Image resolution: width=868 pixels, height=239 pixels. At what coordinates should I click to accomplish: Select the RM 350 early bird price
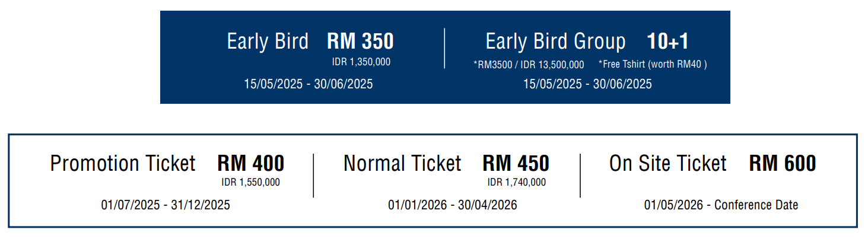360,42
